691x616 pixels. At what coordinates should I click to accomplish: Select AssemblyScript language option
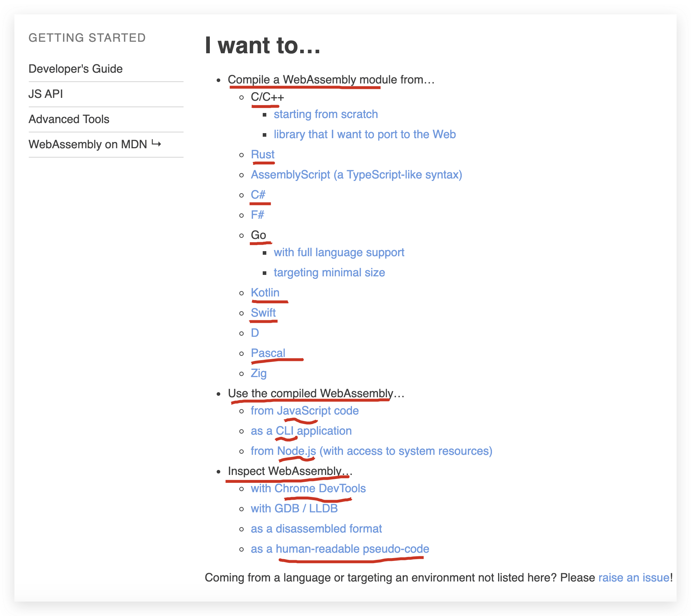(x=356, y=174)
